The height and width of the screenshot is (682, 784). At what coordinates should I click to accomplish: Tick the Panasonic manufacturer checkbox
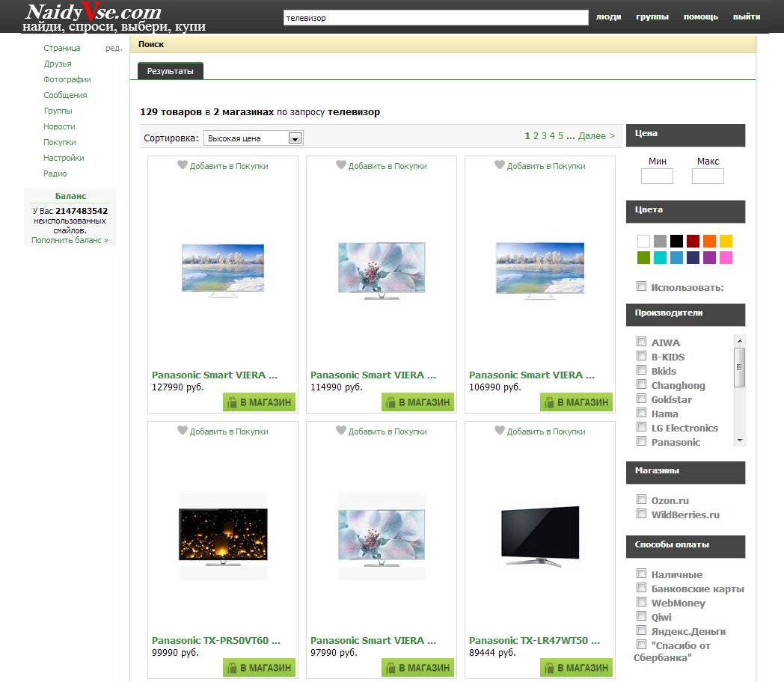[x=641, y=440]
